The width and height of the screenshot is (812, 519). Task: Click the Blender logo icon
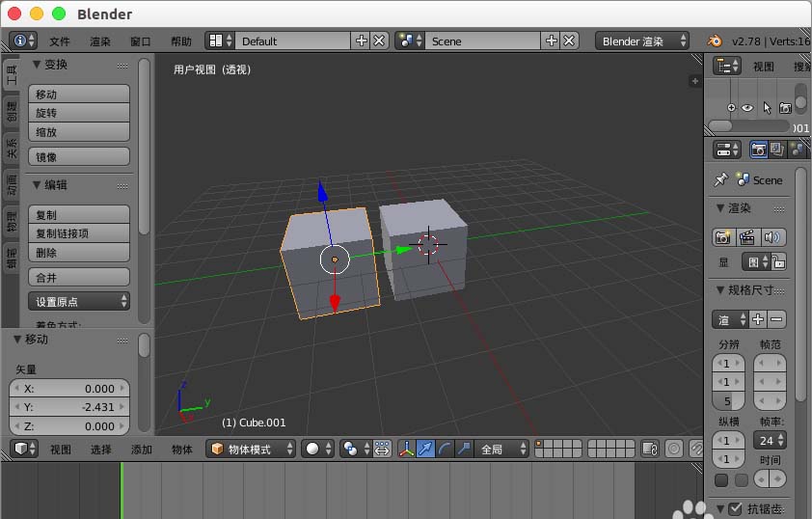click(x=715, y=41)
